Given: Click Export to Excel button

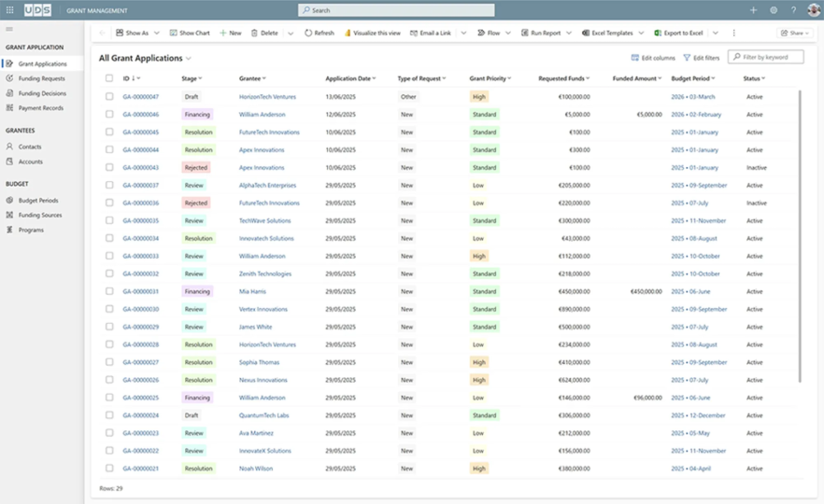Looking at the screenshot, I should point(678,33).
